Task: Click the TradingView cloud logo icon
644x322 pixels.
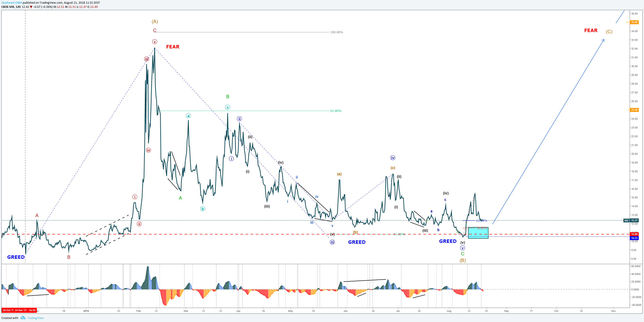Action: (x=23, y=318)
